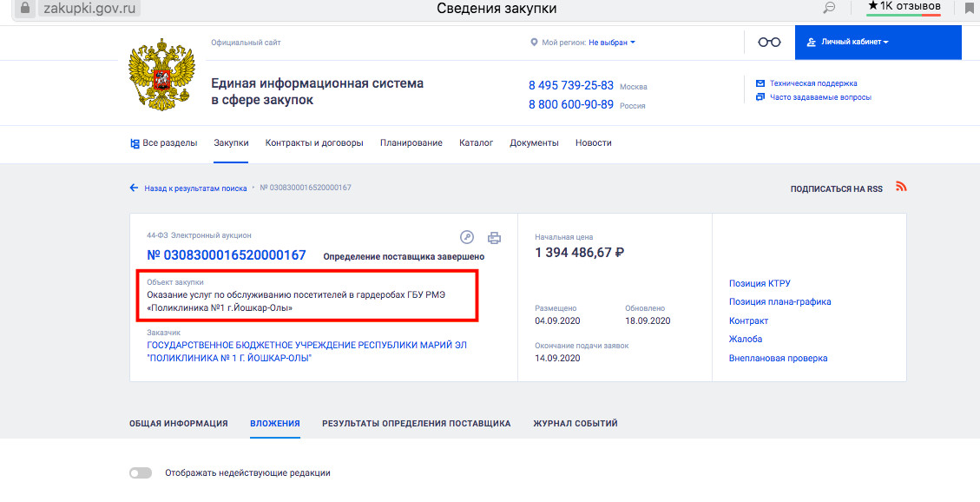Click the chat icon beside Часто задаваемые вопросы
The image size is (980, 502).
[x=760, y=97]
